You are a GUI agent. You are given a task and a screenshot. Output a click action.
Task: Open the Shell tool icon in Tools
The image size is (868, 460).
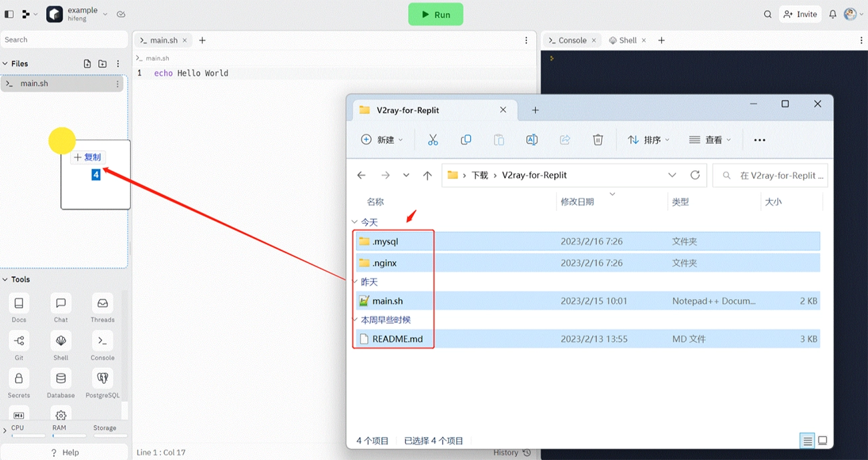pyautogui.click(x=61, y=346)
